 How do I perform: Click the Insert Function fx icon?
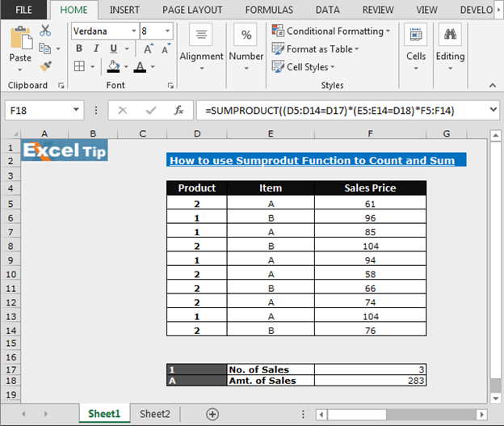[x=178, y=110]
